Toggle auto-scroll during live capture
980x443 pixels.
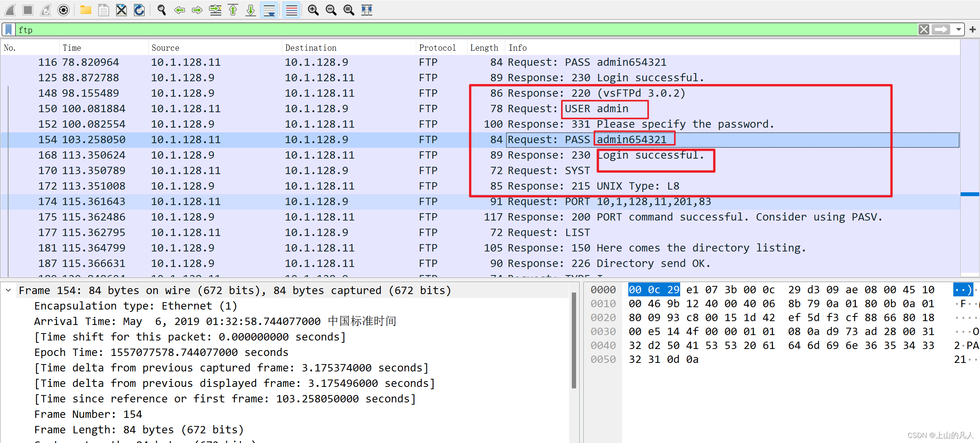[x=269, y=10]
